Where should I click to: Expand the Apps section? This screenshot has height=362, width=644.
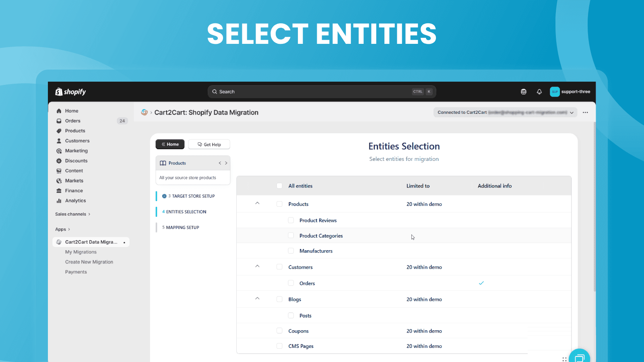pyautogui.click(x=62, y=229)
